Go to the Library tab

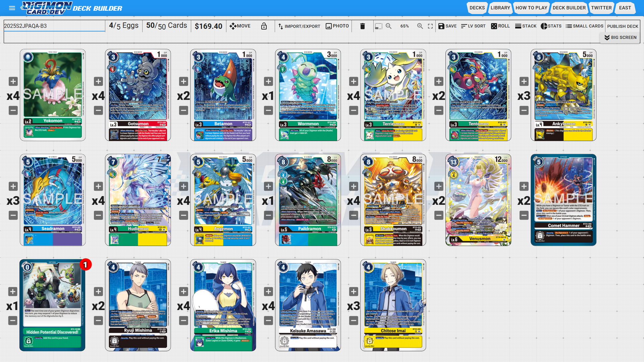click(x=500, y=8)
